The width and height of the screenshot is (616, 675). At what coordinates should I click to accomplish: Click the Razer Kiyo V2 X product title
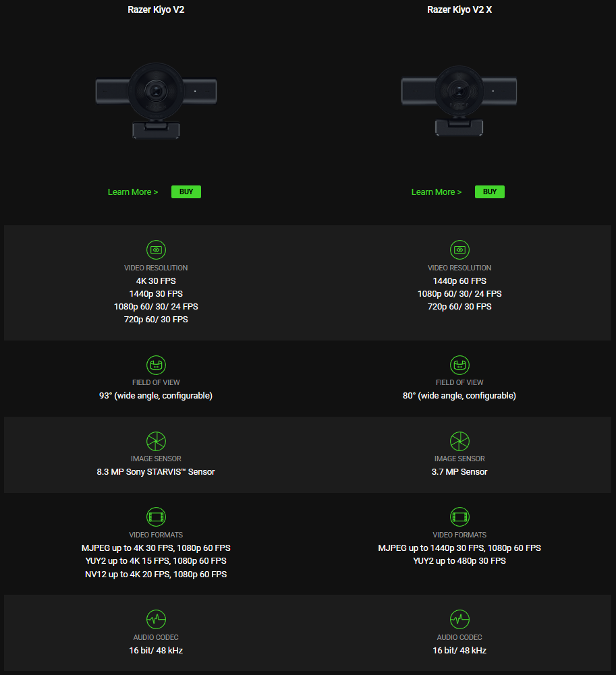pyautogui.click(x=459, y=9)
